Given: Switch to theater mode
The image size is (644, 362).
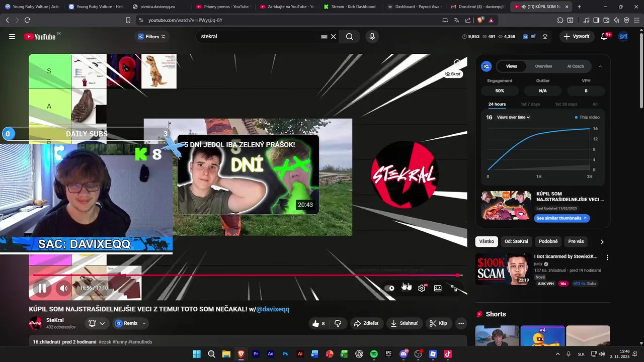Looking at the screenshot, I should click(x=438, y=288).
